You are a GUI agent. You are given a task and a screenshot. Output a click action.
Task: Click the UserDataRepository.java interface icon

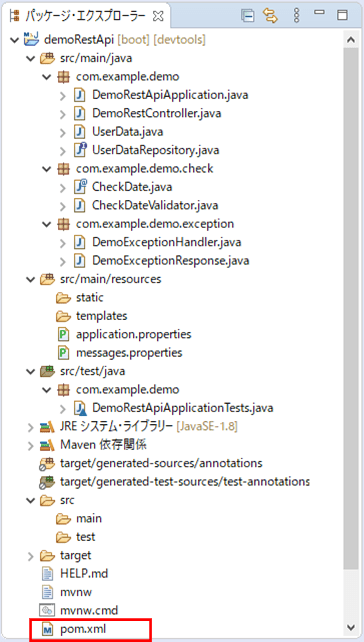coord(80,149)
